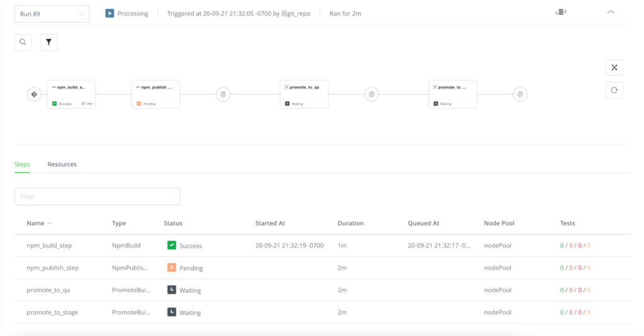This screenshot has height=336, width=644.
Task: Select the promote_to_qa node in the graph
Action: 304,94
